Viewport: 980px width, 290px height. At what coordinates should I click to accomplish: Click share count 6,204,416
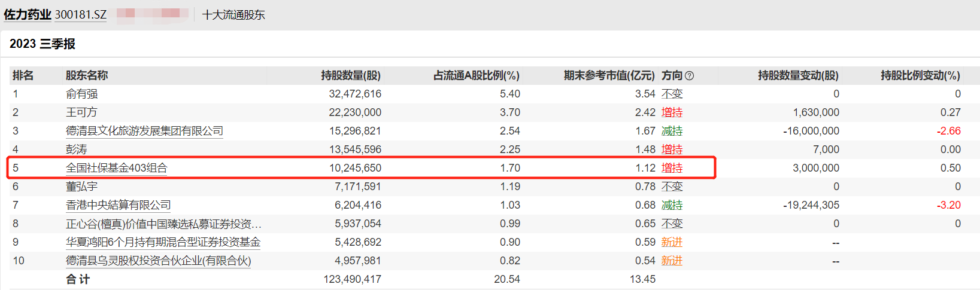coord(358,205)
